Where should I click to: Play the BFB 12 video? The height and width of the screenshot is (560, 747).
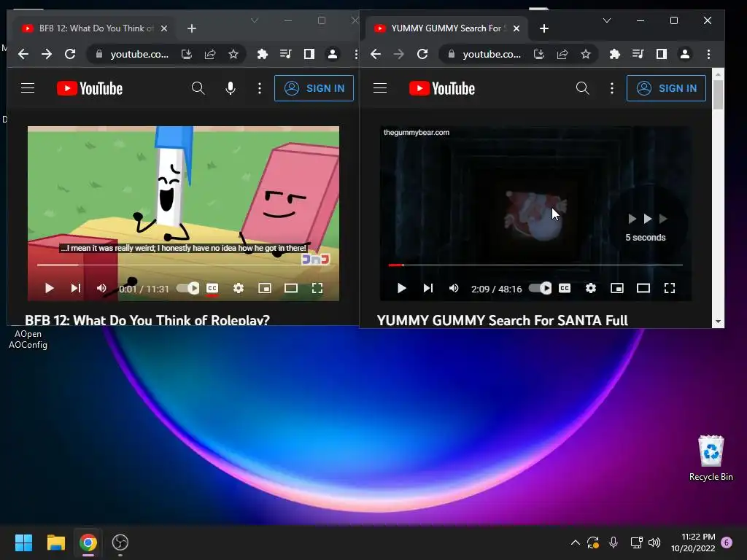point(49,288)
